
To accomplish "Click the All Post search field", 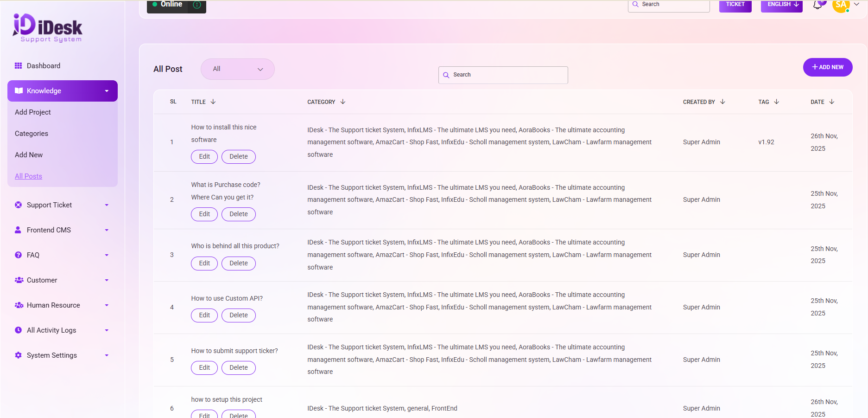I will click(x=503, y=75).
